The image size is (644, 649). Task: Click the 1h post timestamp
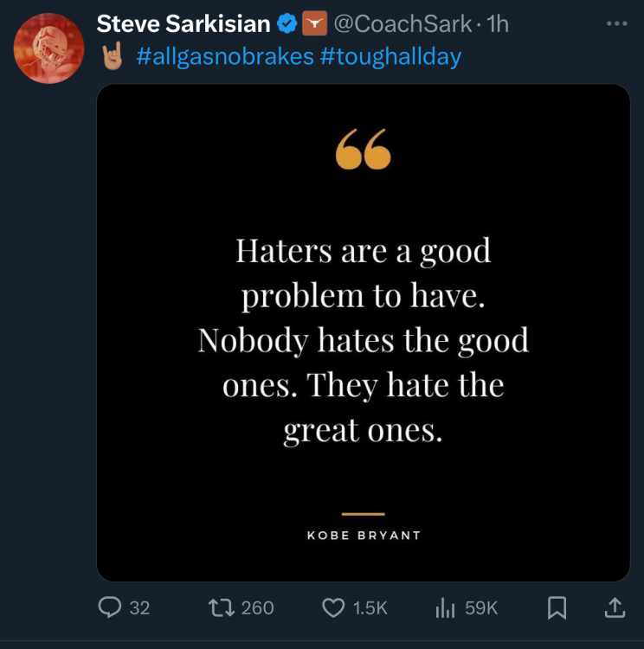pos(498,24)
